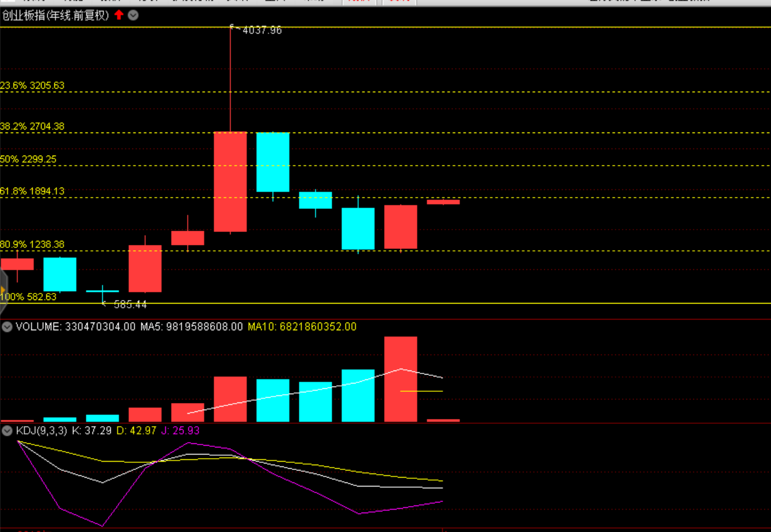Viewport: 771px width, 532px height.
Task: Select the 61.8% 1894.13 Fibonacci label
Action: 33,192
